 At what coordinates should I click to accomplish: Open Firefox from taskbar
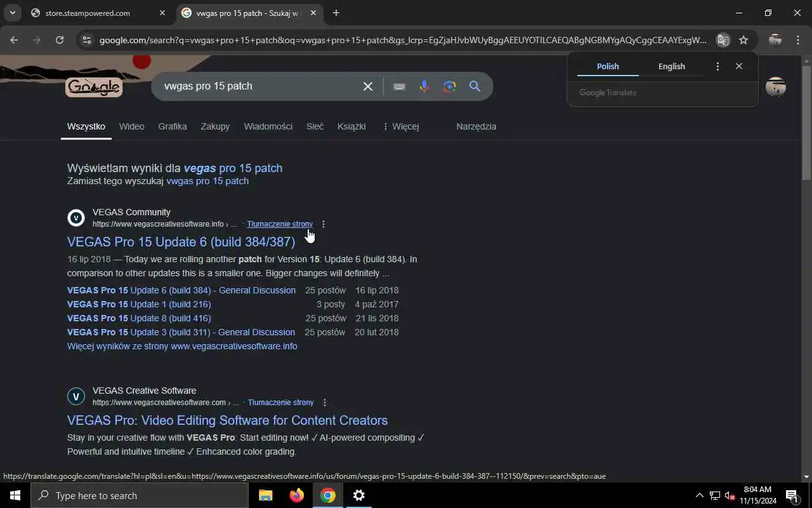click(x=297, y=495)
